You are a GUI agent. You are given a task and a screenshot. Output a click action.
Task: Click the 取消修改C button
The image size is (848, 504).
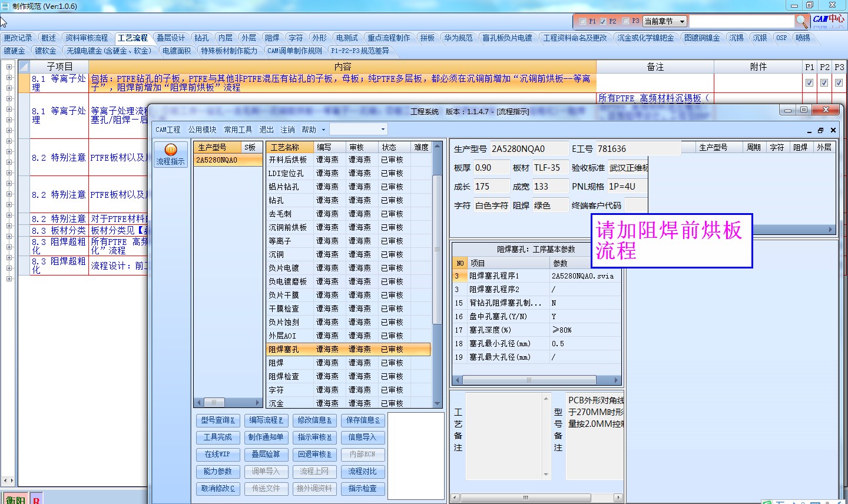pyautogui.click(x=218, y=489)
